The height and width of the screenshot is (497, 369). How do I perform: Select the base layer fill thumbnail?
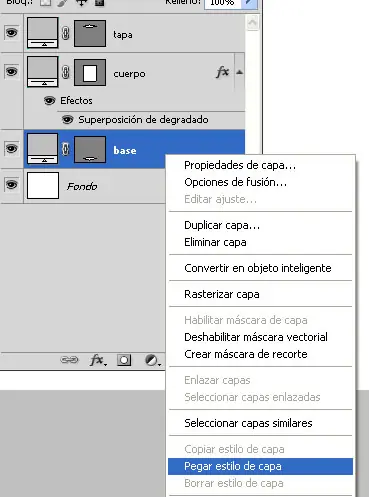(43, 149)
